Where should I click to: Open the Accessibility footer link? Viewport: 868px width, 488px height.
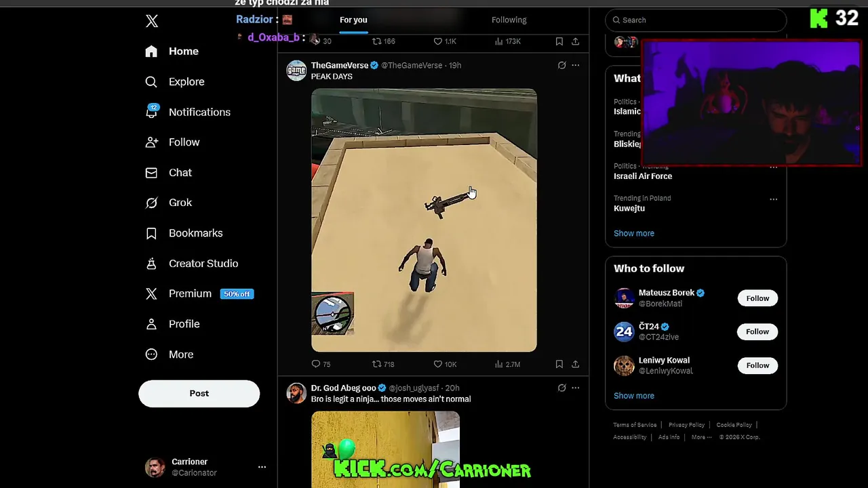tap(630, 437)
